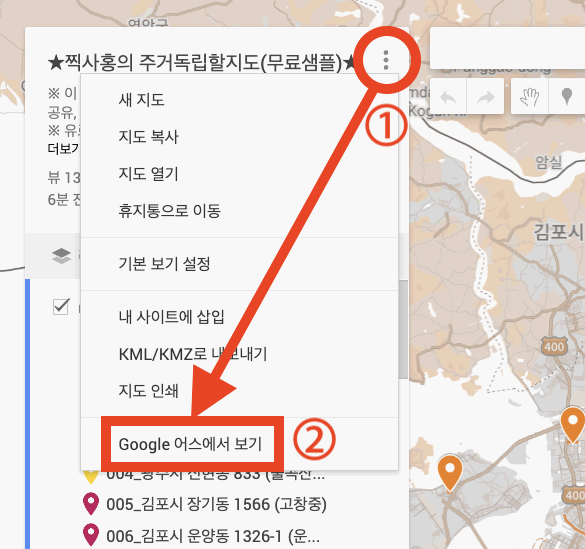Select list item '005_김포시 장기동 1566'
The image size is (585, 549).
[216, 504]
